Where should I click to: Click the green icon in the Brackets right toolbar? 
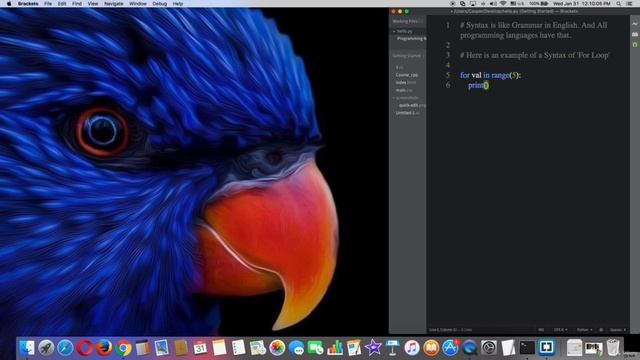point(635,44)
